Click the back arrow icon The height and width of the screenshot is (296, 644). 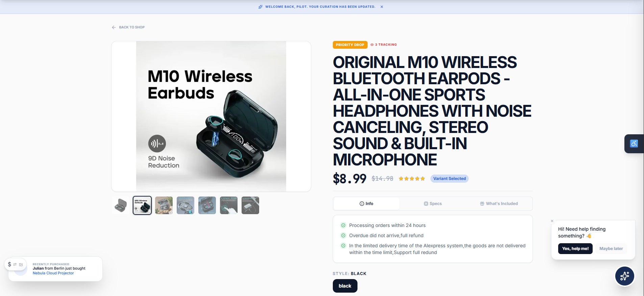tap(114, 27)
